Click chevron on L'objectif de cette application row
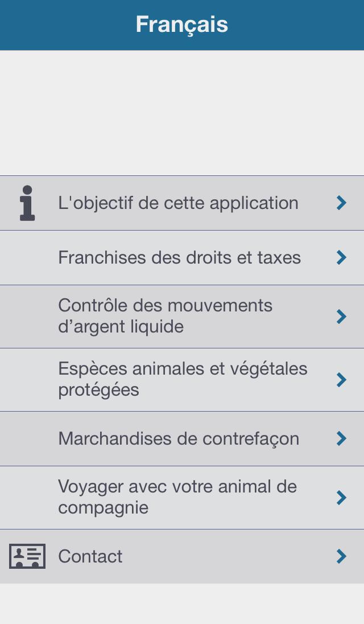 point(341,203)
